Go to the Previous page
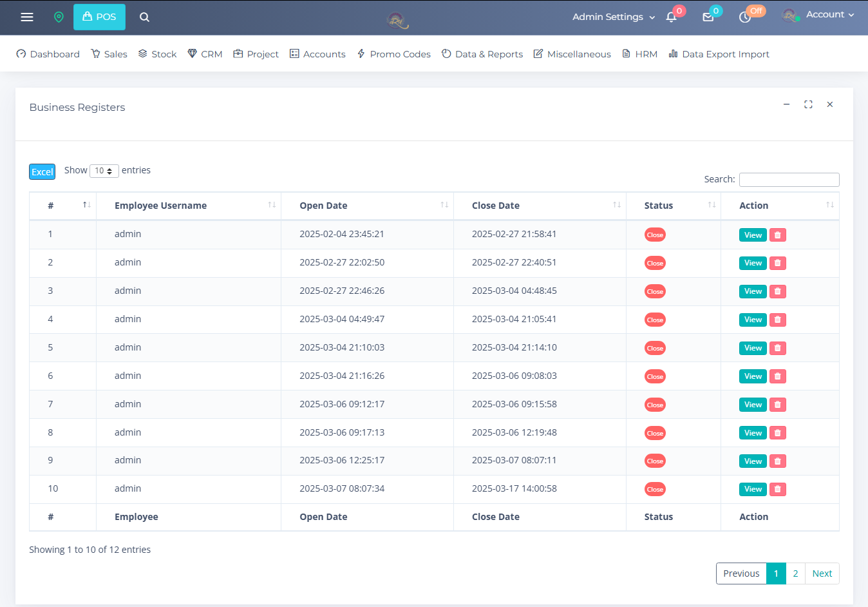This screenshot has width=868, height=607. click(741, 573)
